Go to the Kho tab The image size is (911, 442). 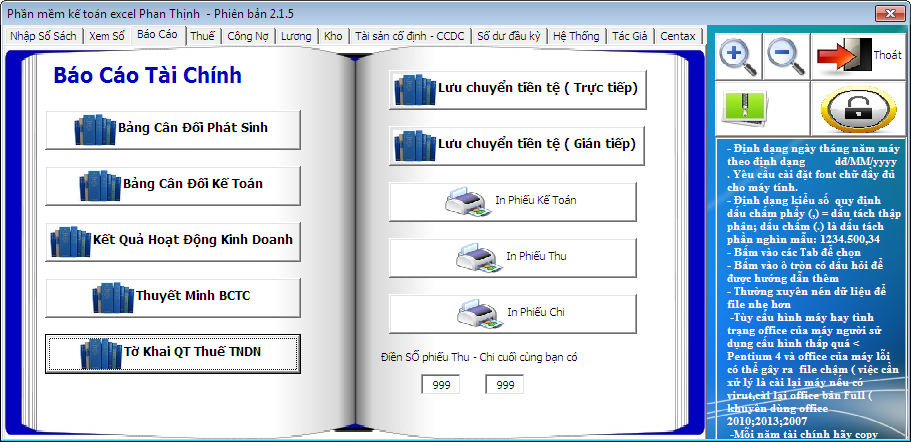click(333, 36)
